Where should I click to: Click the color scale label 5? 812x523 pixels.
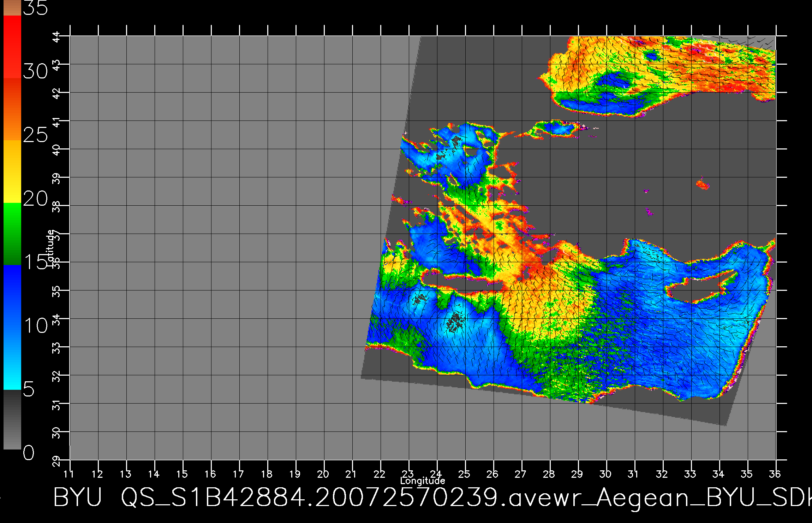tap(29, 389)
